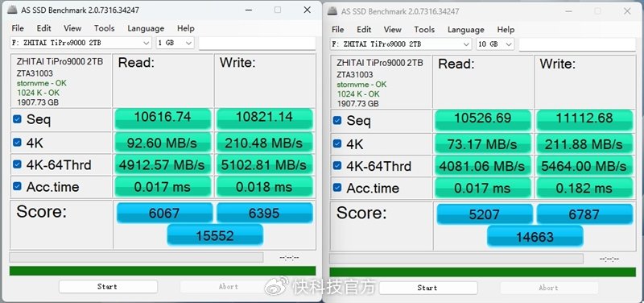Open Edit menu in left window
Image resolution: width=644 pixels, height=303 pixels.
[44, 28]
